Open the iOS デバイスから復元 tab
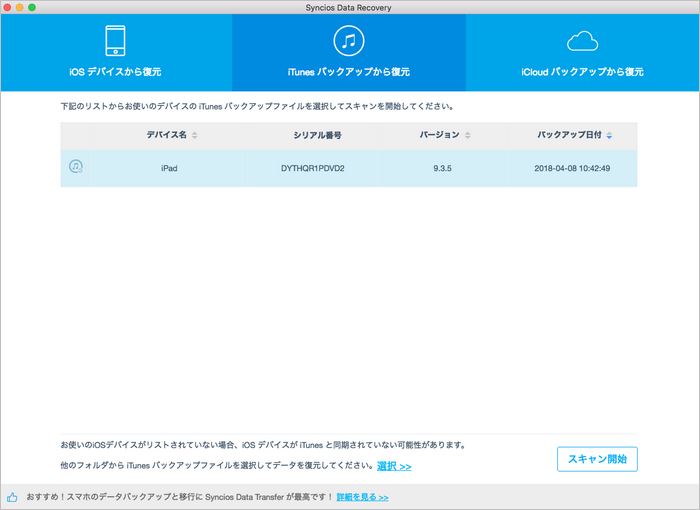Image resolution: width=700 pixels, height=510 pixels. tap(116, 53)
